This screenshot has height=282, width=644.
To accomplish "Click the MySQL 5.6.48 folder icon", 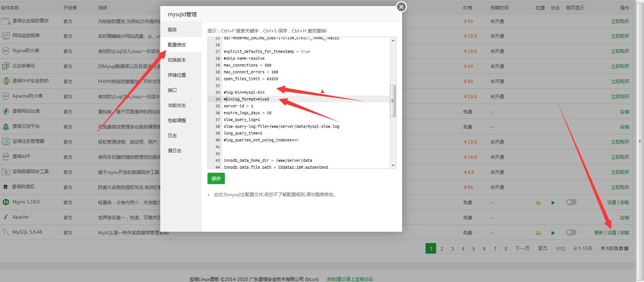I will 538,233.
